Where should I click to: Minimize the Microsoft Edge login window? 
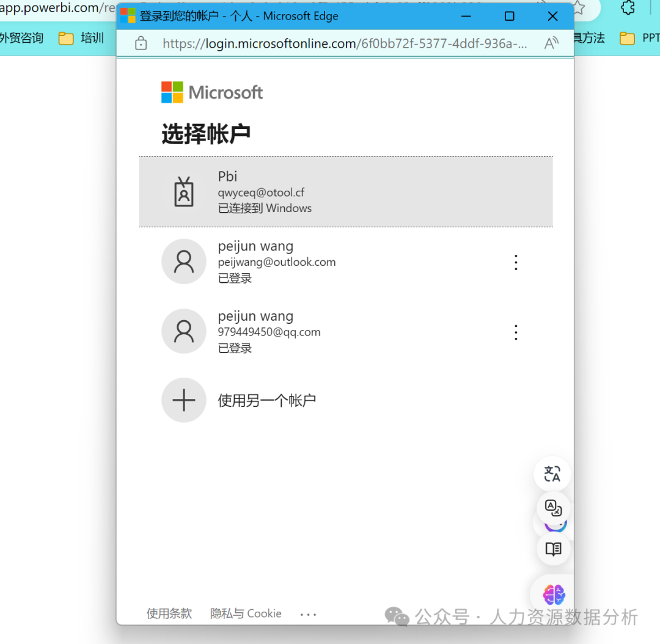tap(466, 16)
